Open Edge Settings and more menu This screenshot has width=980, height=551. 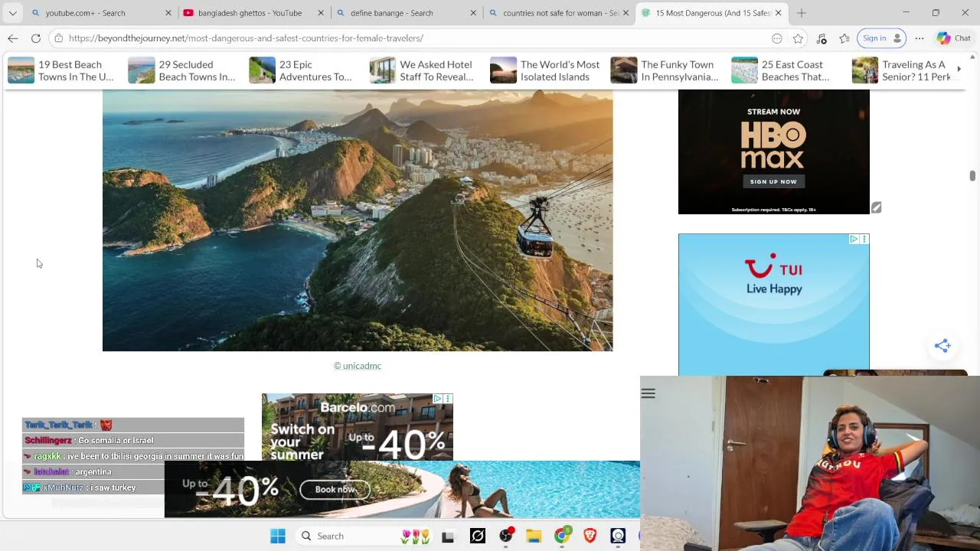tap(920, 38)
